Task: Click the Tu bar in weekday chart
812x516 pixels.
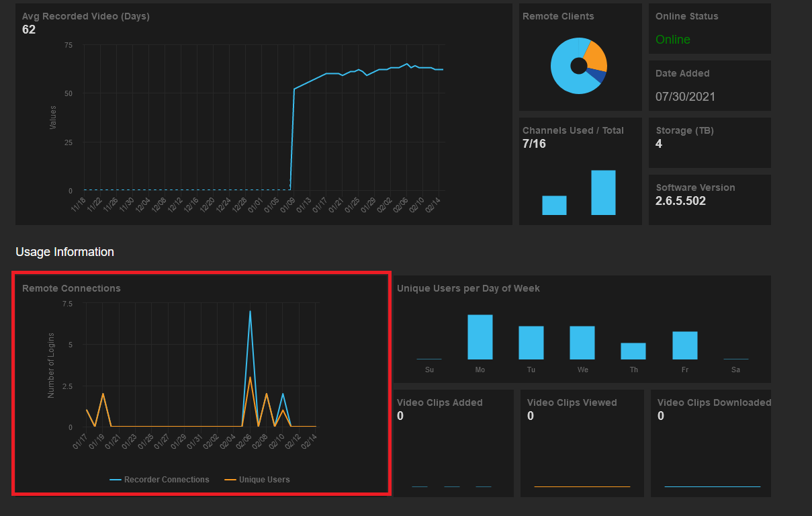Action: tap(531, 343)
